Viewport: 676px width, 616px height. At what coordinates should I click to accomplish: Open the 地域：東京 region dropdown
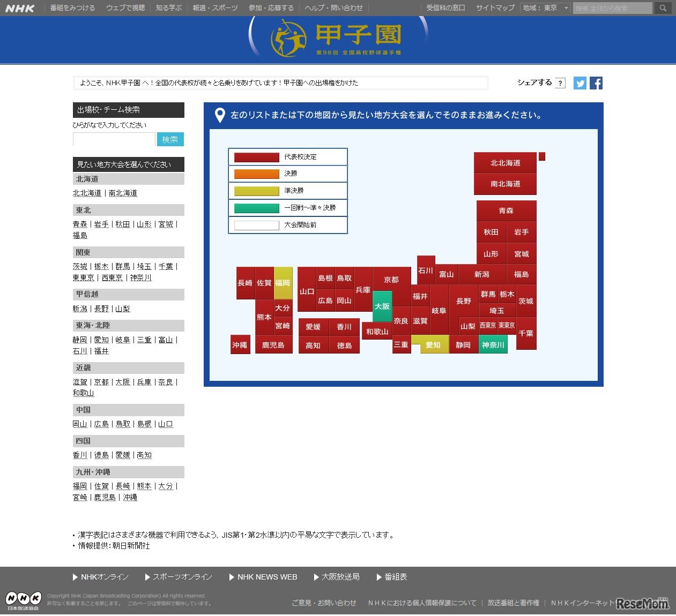(x=544, y=8)
